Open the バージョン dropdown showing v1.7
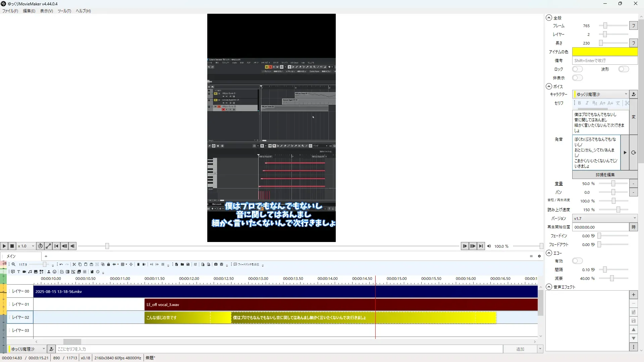The image size is (644, 362). (604, 218)
